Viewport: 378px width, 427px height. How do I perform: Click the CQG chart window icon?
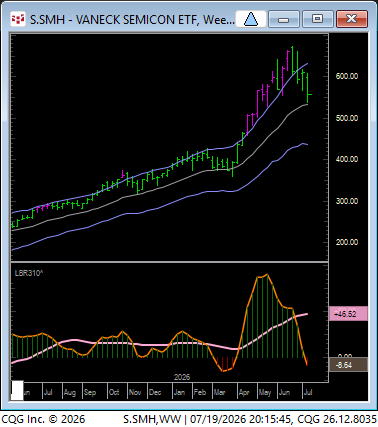[18, 19]
